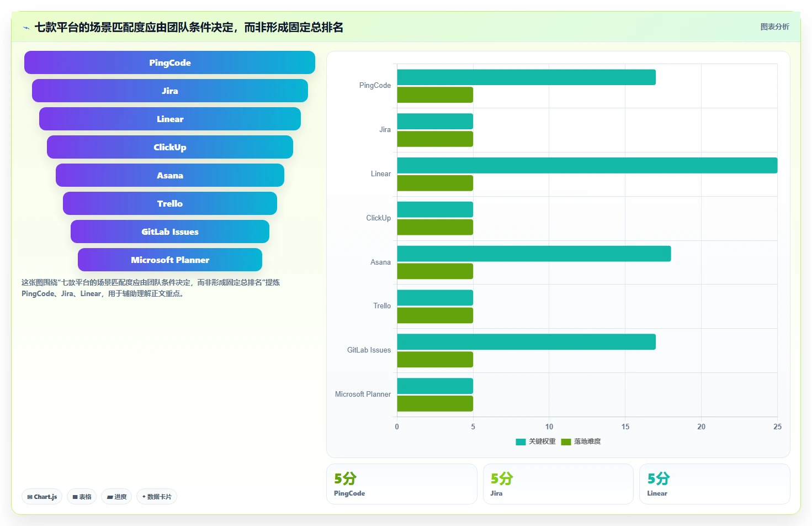This screenshot has height=526, width=812.
Task: Click the PingCode y-axis label
Action: 375,86
